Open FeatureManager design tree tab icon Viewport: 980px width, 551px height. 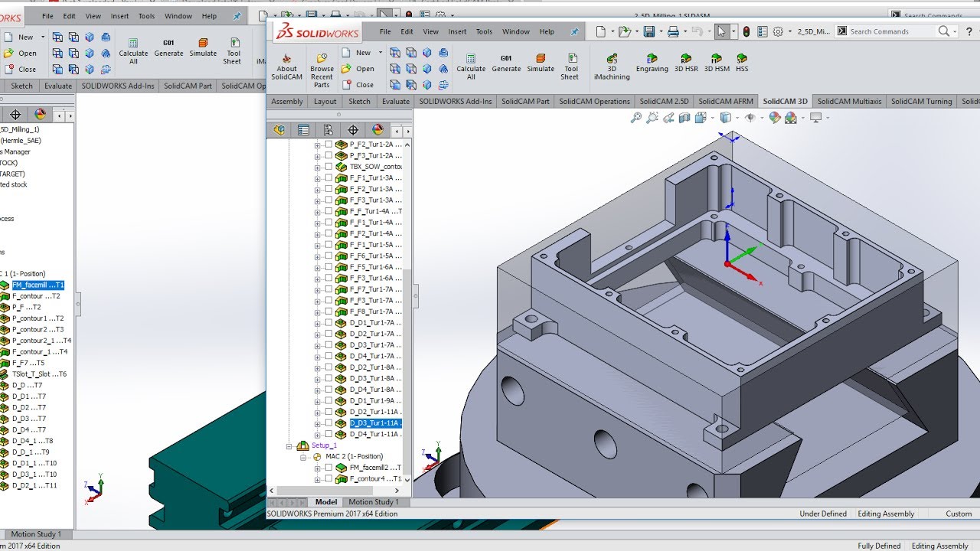(x=279, y=130)
